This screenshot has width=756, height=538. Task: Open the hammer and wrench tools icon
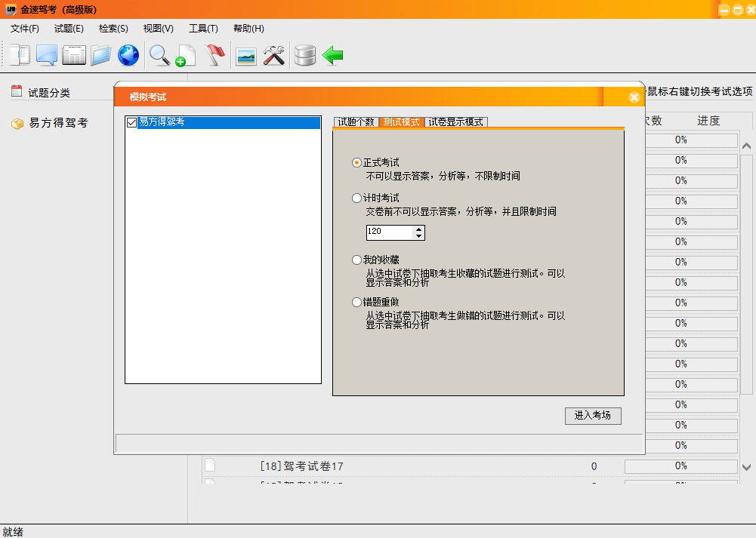click(x=273, y=55)
